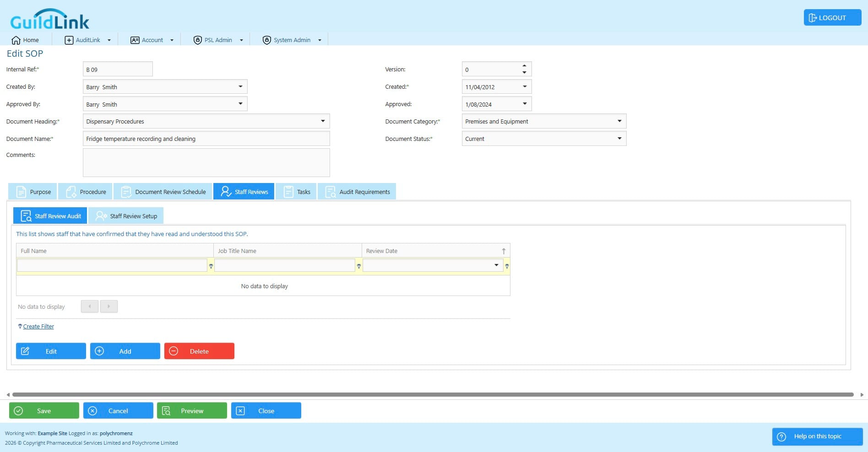
Task: Click the previous page arrow in pager
Action: coord(90,307)
